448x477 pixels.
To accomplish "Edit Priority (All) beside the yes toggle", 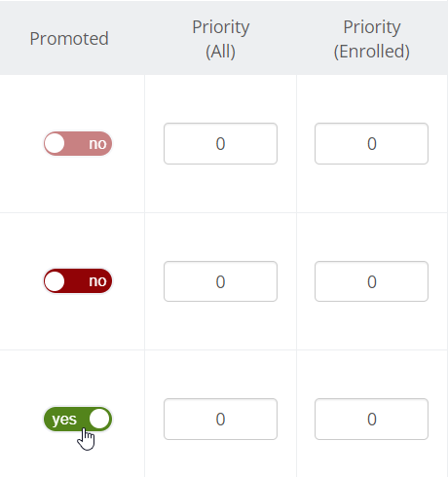I will (220, 419).
